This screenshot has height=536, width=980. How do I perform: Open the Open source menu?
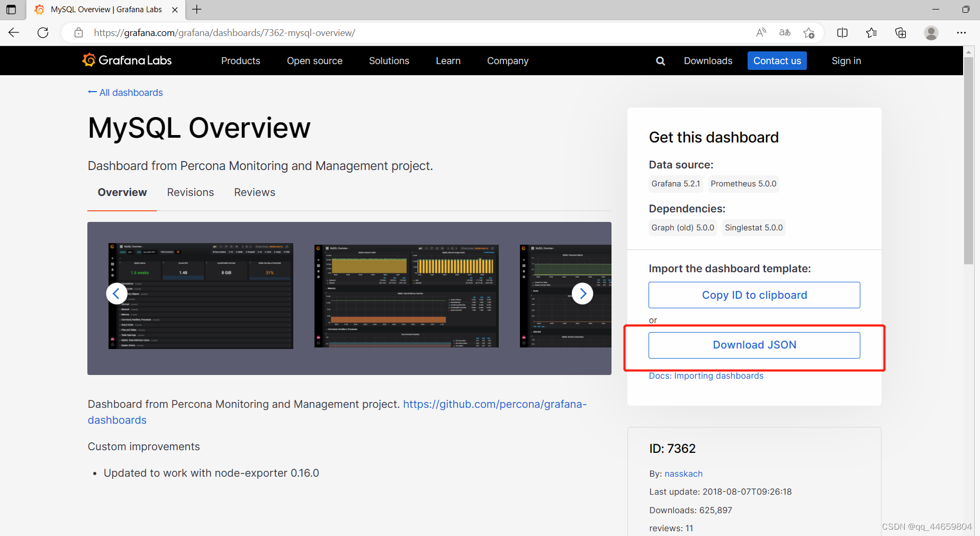[x=314, y=61]
